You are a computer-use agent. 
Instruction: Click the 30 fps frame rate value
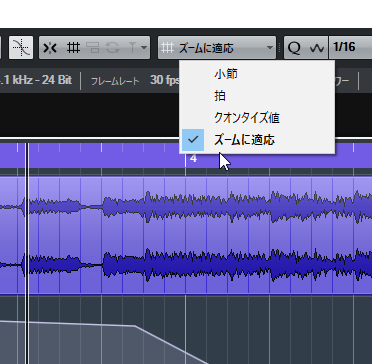[x=165, y=80]
